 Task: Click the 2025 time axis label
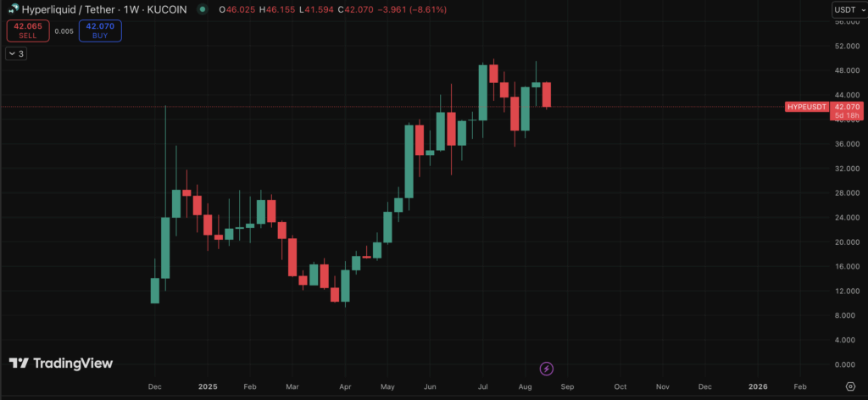(209, 386)
